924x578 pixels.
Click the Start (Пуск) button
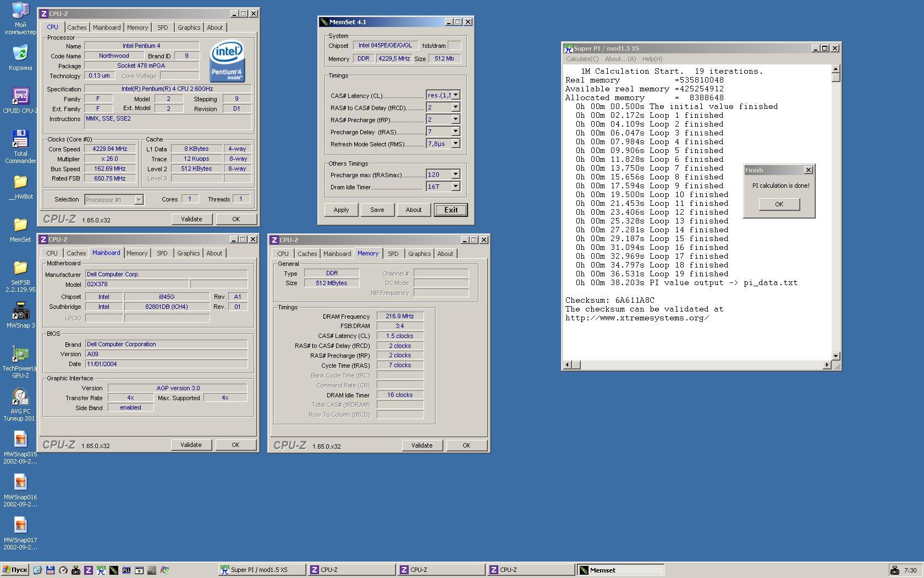[15, 570]
